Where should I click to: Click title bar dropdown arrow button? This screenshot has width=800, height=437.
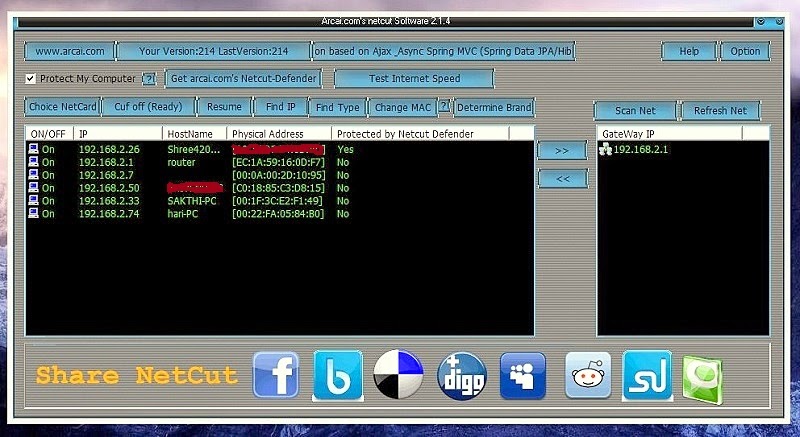coord(761,22)
